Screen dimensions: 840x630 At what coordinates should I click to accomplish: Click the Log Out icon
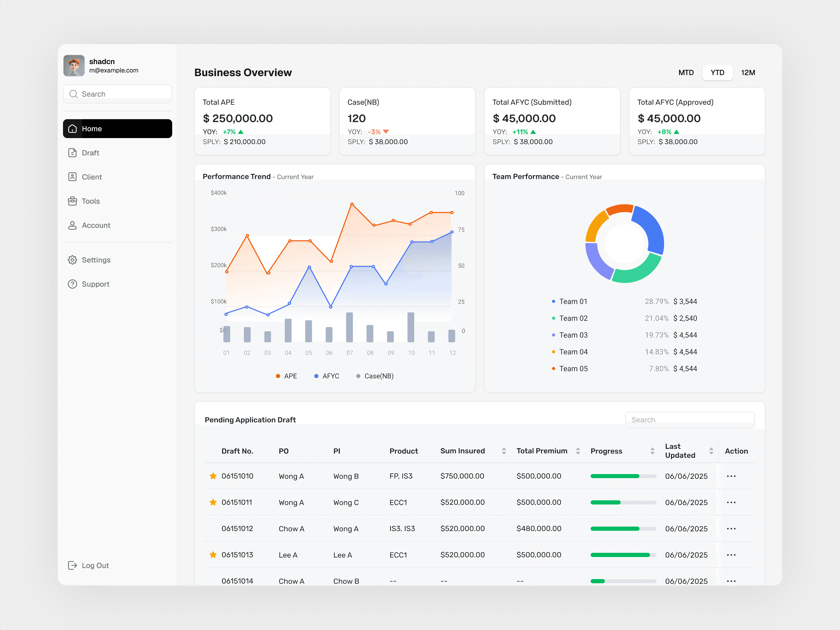(x=72, y=565)
